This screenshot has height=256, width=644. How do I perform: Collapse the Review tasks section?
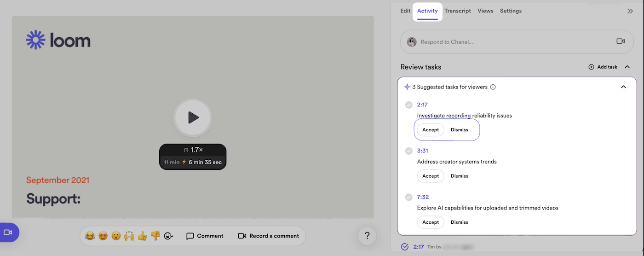click(627, 67)
